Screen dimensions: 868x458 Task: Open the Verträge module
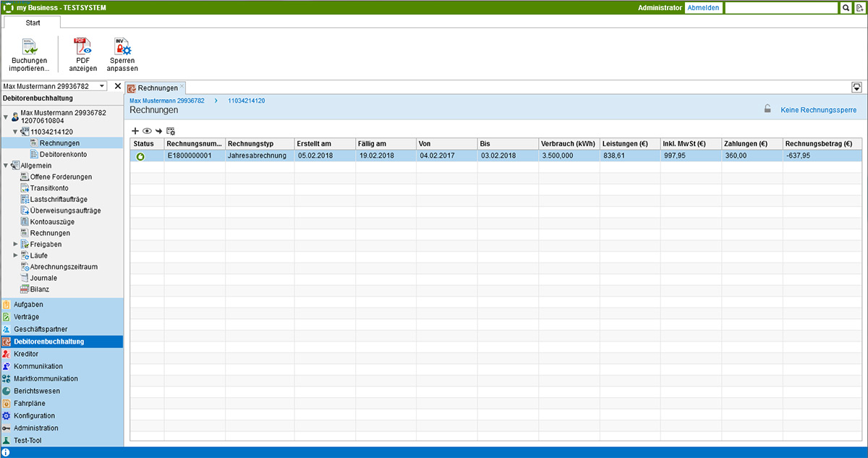pyautogui.click(x=61, y=317)
